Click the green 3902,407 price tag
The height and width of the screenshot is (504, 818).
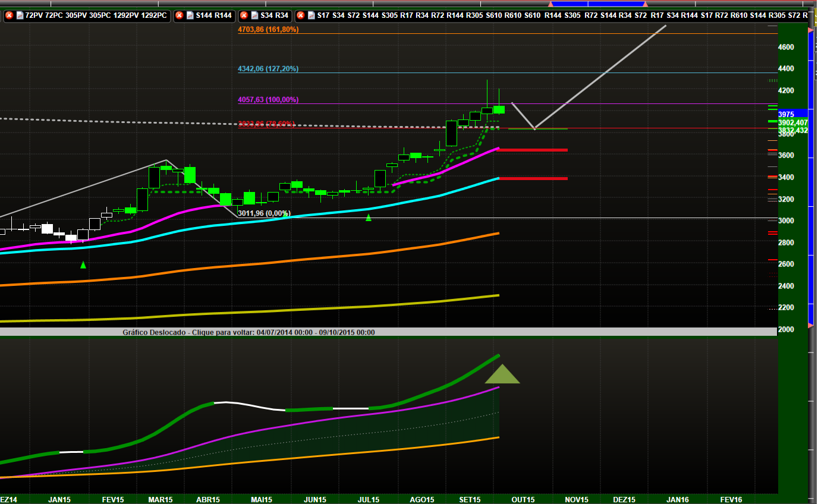[792, 122]
